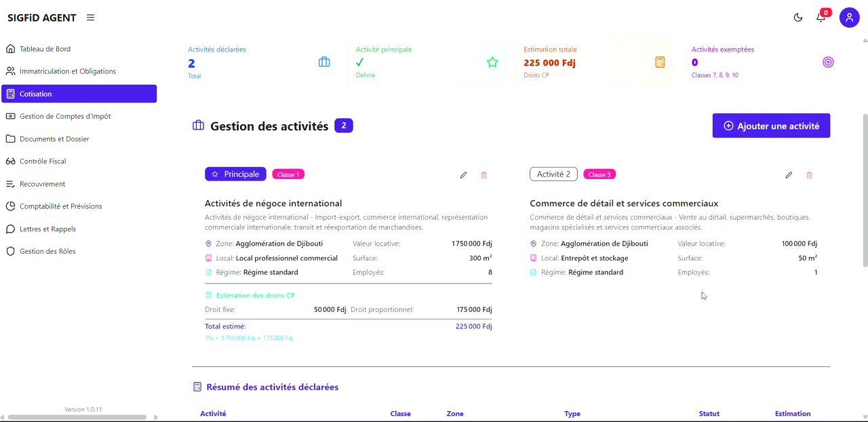
Task: Expand the sidebar hamburger menu
Action: pos(90,17)
